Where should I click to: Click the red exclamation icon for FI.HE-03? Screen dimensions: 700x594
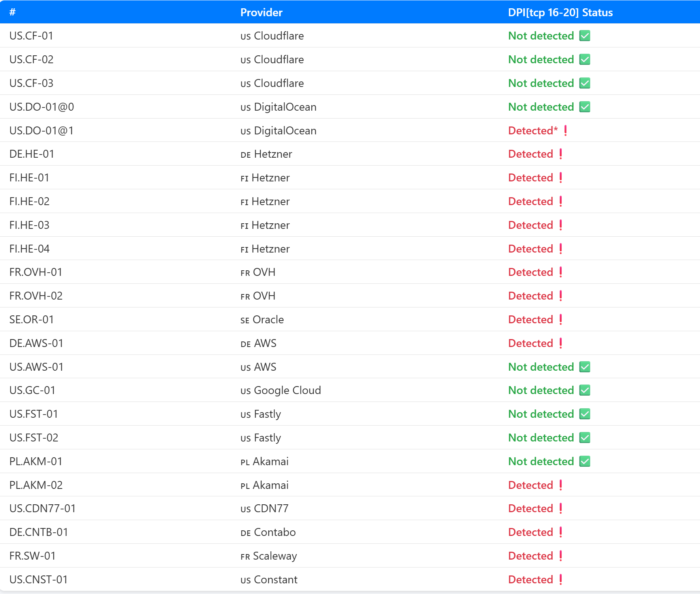click(x=561, y=225)
